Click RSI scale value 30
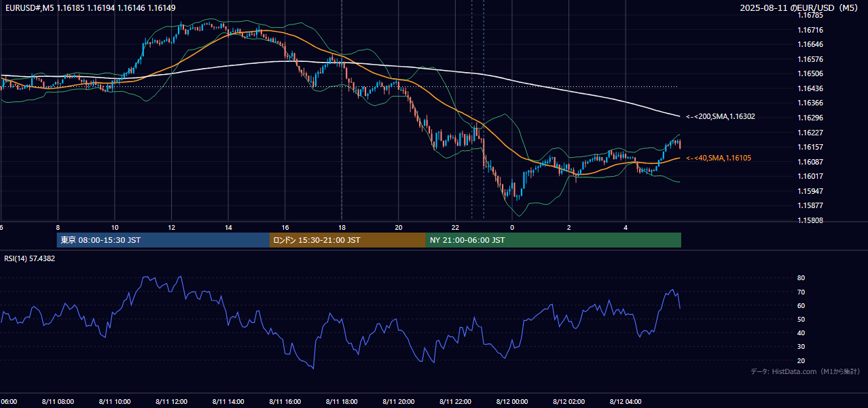Viewport: 868px width, 408px height. pyautogui.click(x=801, y=347)
